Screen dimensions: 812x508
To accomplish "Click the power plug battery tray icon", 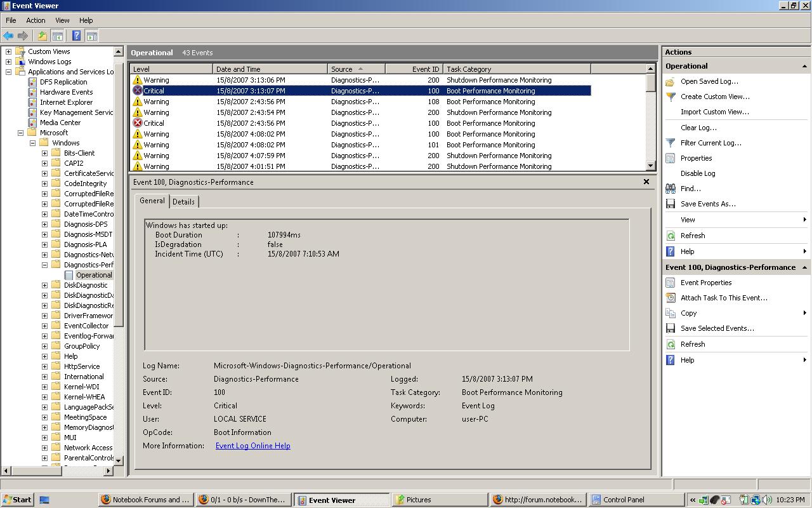I will 745,500.
